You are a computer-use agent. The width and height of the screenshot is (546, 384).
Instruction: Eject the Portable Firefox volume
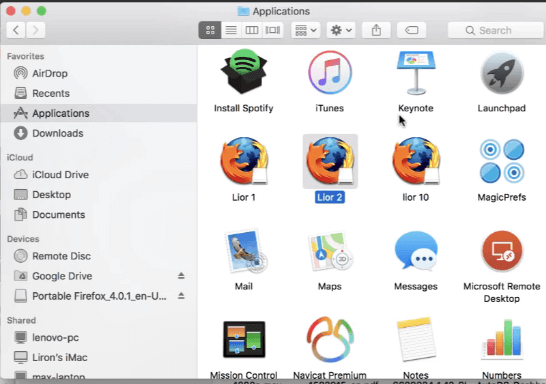(181, 296)
